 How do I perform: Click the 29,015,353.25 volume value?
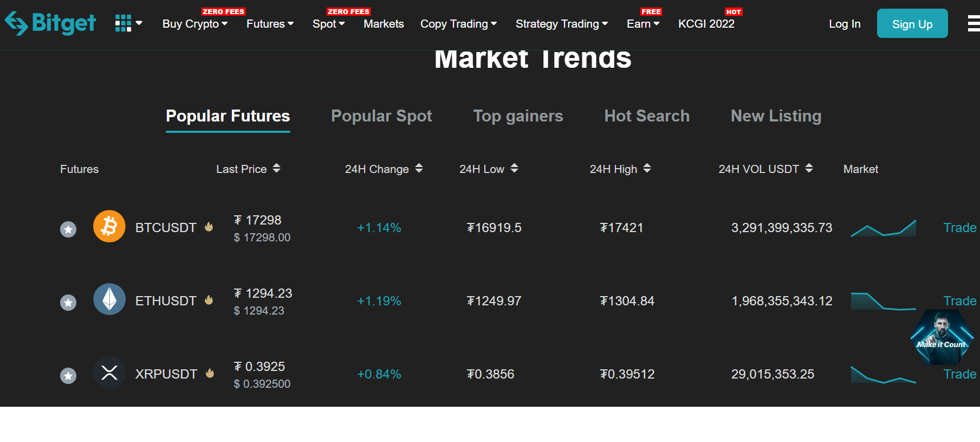click(773, 374)
